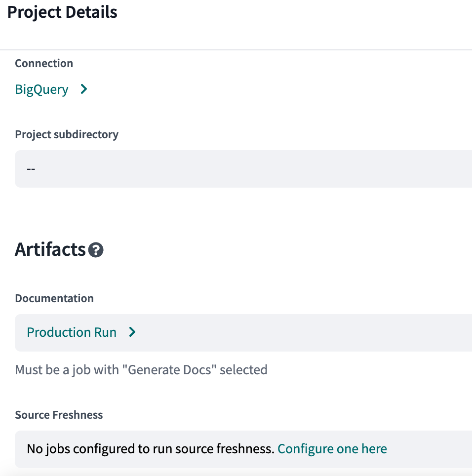Viewport: 472px width, 476px height.
Task: Choose the Production Run documentation job
Action: 72,332
